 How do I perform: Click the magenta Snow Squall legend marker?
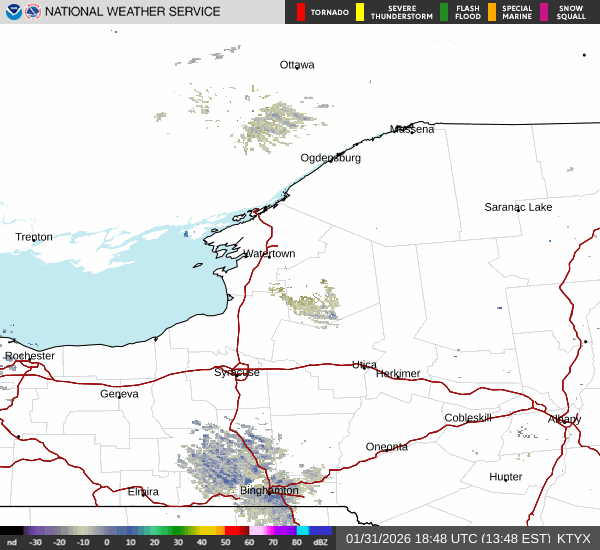[544, 12]
